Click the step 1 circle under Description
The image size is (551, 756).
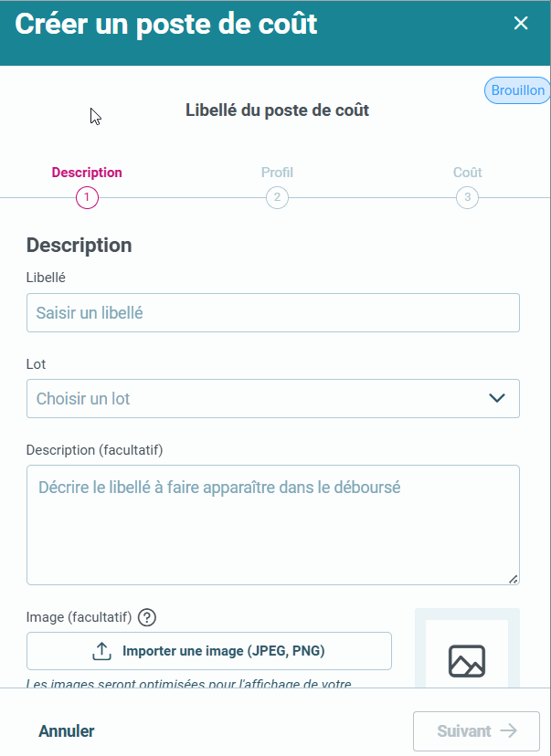click(87, 197)
